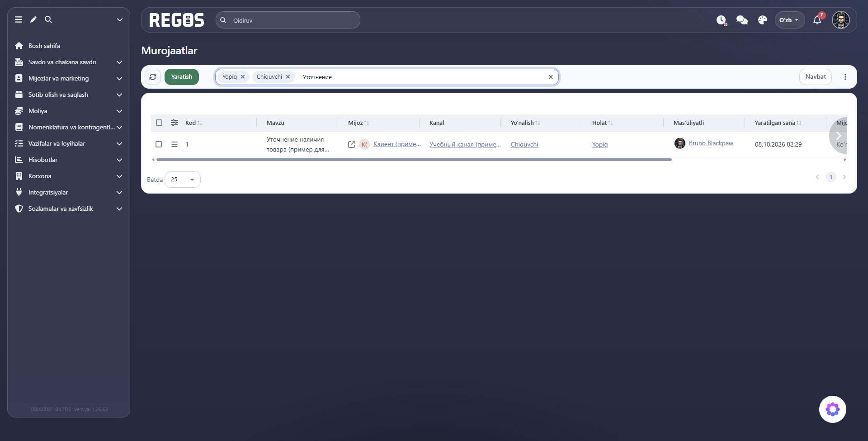
Task: Click the refresh icon beside Yaratish
Action: click(x=153, y=77)
